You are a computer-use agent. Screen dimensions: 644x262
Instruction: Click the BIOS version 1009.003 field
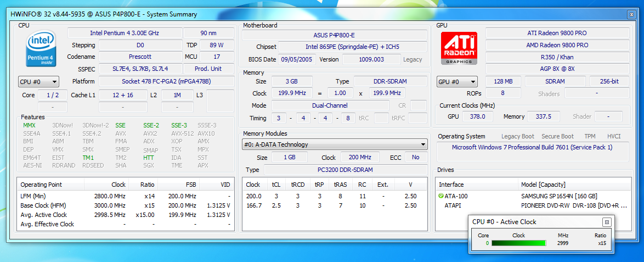[x=371, y=59]
